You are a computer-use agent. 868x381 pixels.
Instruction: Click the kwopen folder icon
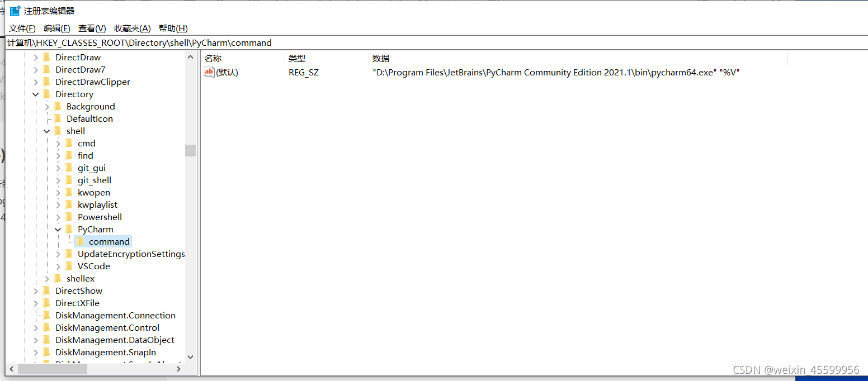tap(69, 192)
